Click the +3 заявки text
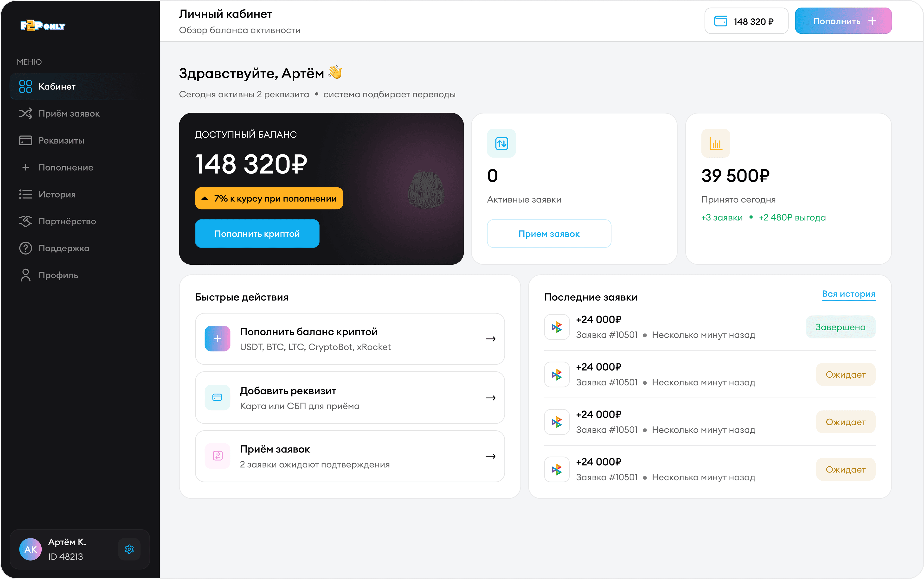924x579 pixels. coord(722,217)
